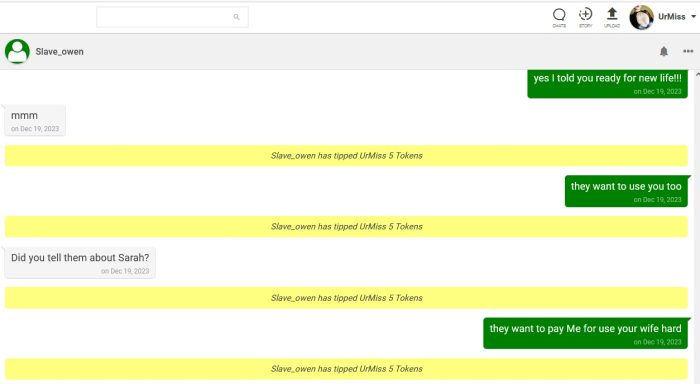Expand the UrMiss account dropdown arrow

point(693,17)
